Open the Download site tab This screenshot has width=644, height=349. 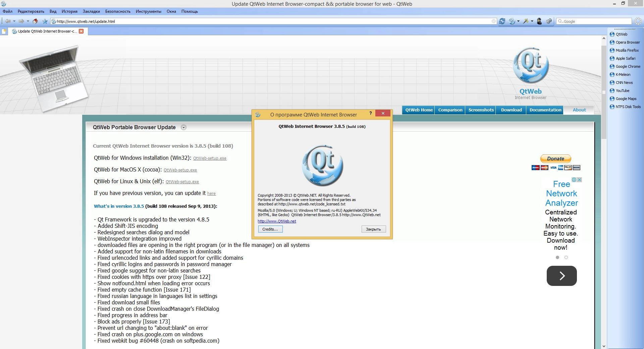point(511,110)
